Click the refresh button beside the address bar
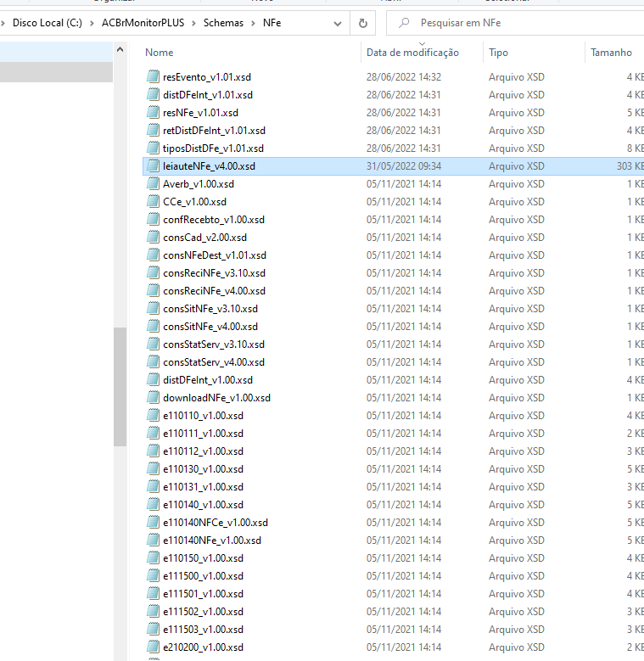644x661 pixels. [x=363, y=23]
